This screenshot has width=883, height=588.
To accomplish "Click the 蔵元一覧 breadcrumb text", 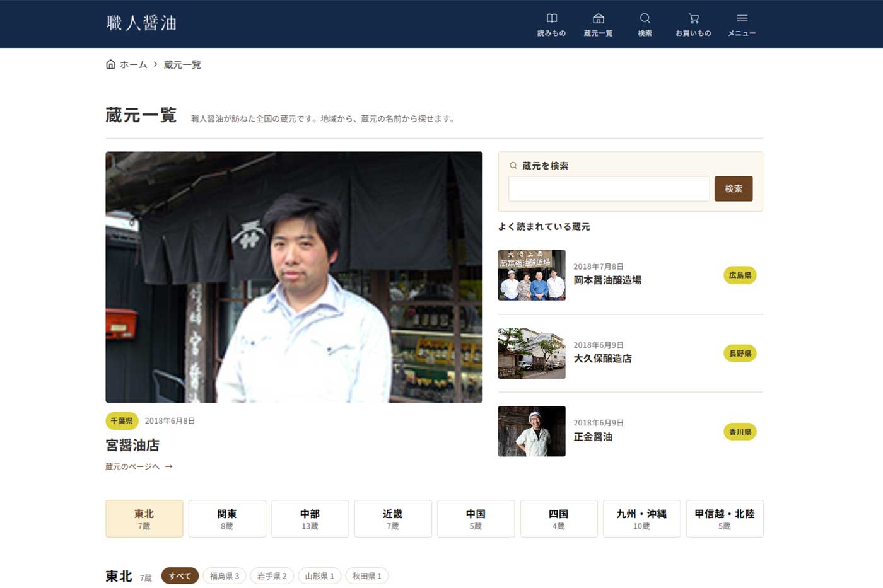I will coord(182,65).
